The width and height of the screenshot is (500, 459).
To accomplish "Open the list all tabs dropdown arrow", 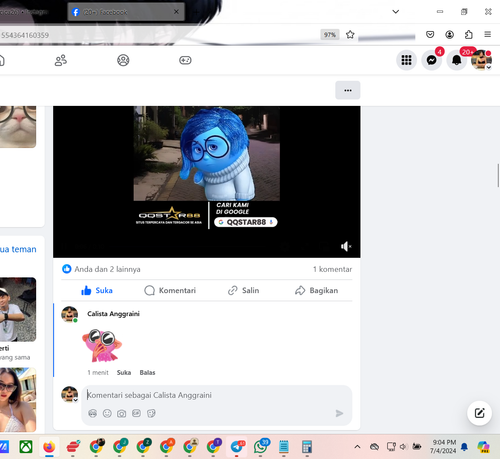I will 396,12.
